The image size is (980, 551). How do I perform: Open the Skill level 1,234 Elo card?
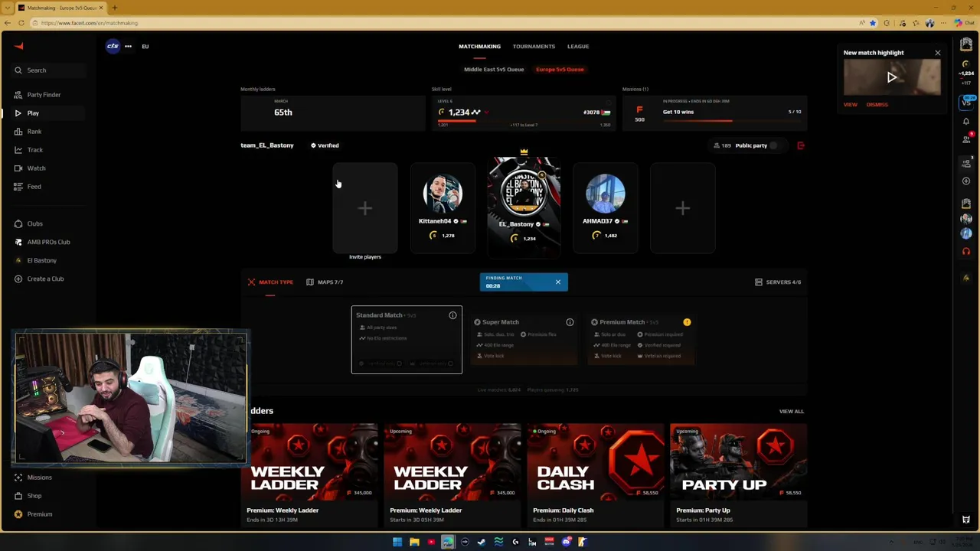pyautogui.click(x=523, y=112)
